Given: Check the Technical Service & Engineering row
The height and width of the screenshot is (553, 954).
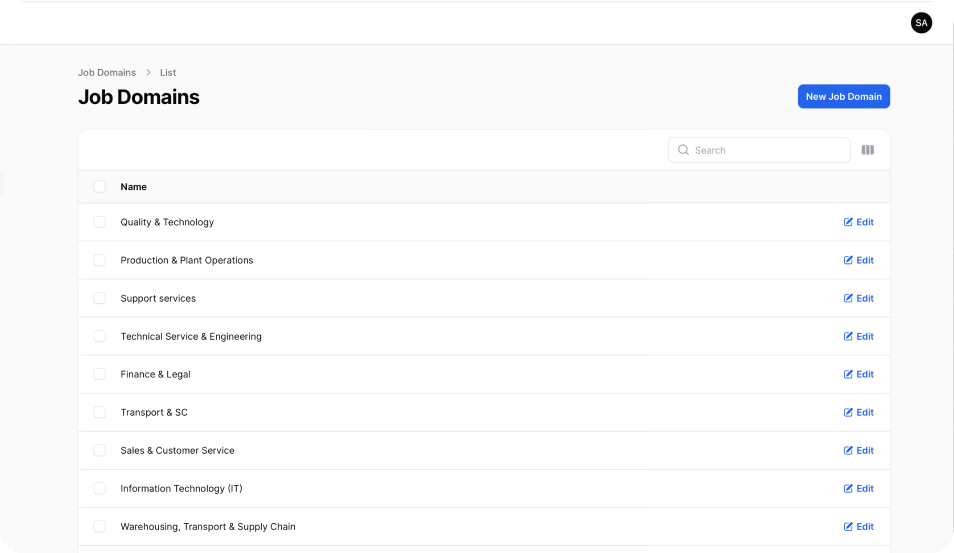Looking at the screenshot, I should click(100, 336).
